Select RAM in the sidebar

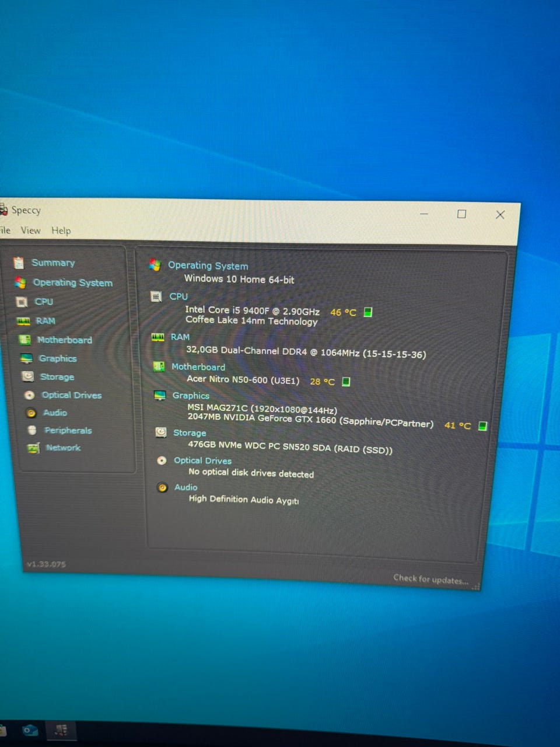[x=45, y=321]
